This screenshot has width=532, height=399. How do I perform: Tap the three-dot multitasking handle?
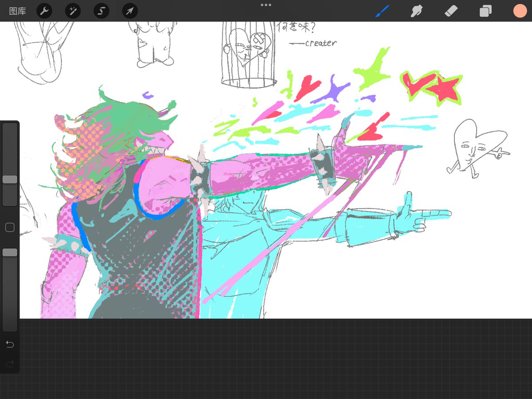point(266,5)
